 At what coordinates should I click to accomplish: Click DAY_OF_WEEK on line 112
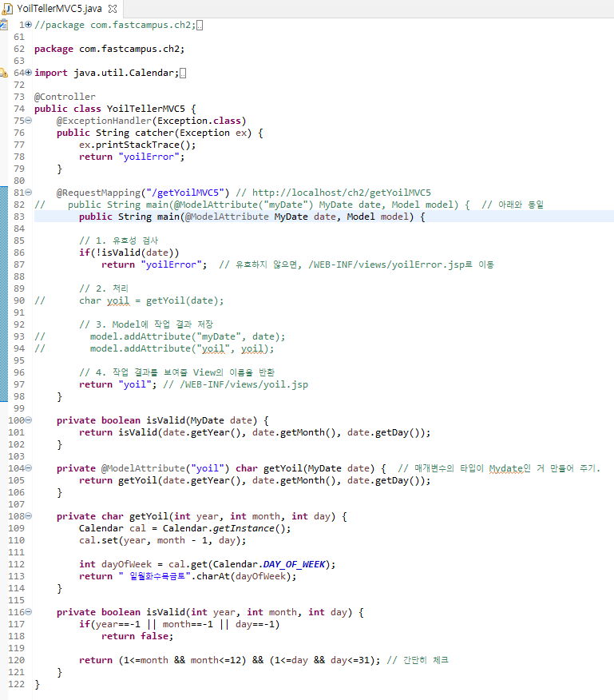(294, 564)
